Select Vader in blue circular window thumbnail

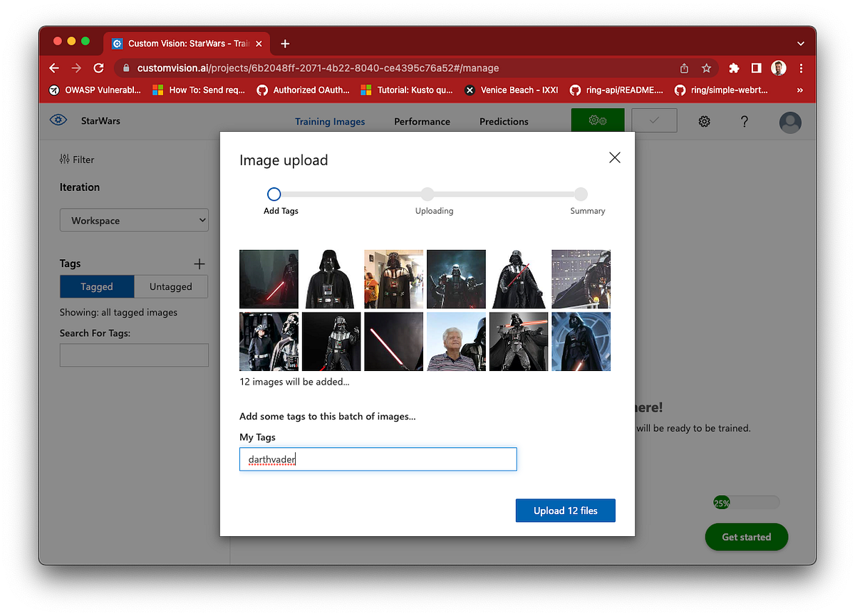click(x=581, y=341)
